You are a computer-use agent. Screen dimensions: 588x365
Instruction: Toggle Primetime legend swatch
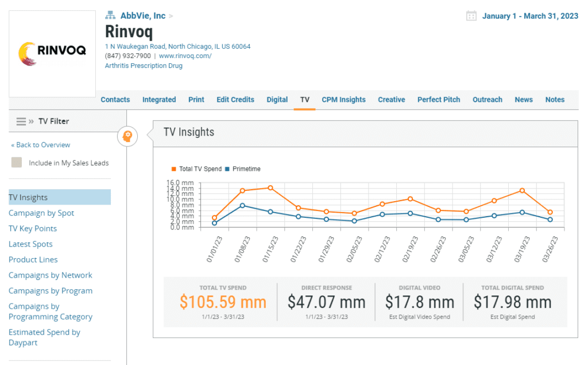[227, 169]
